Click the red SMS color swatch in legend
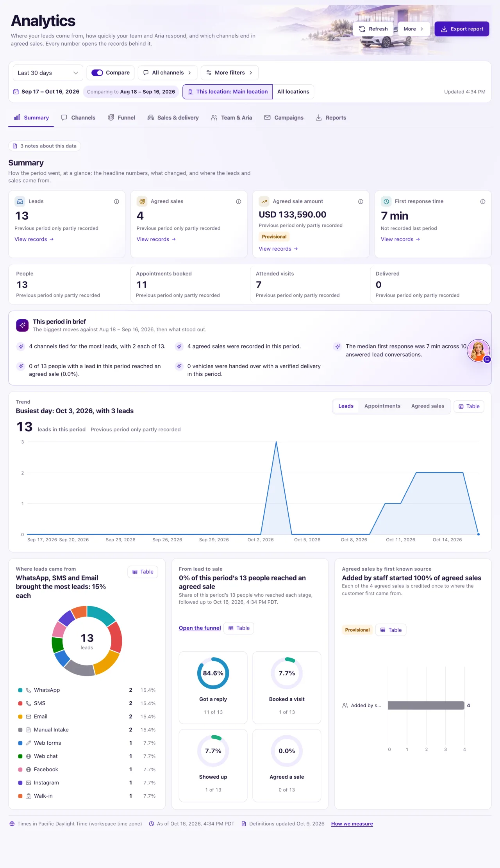This screenshot has height=868, width=500. pos(20,703)
